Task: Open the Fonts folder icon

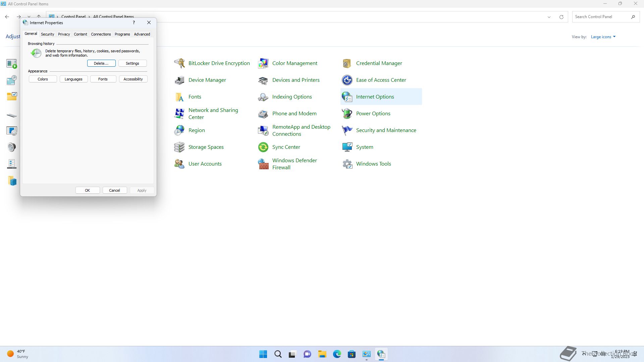Action: coord(179,97)
